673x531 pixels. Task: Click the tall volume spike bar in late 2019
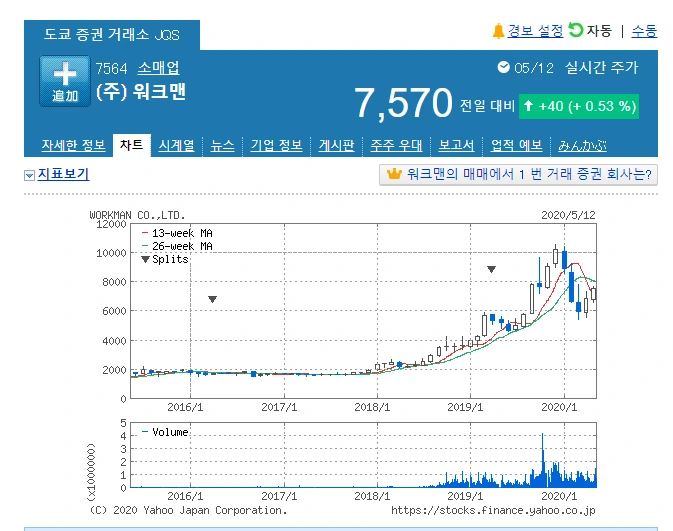pyautogui.click(x=543, y=460)
